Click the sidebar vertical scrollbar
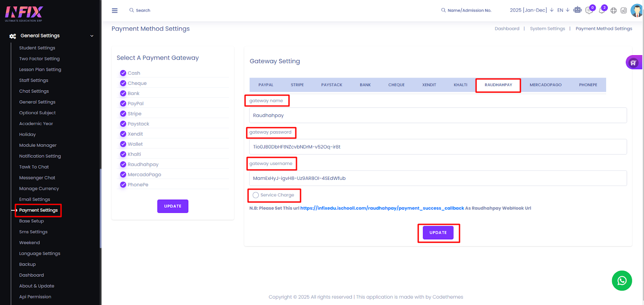This screenshot has height=305, width=644. [x=100, y=208]
